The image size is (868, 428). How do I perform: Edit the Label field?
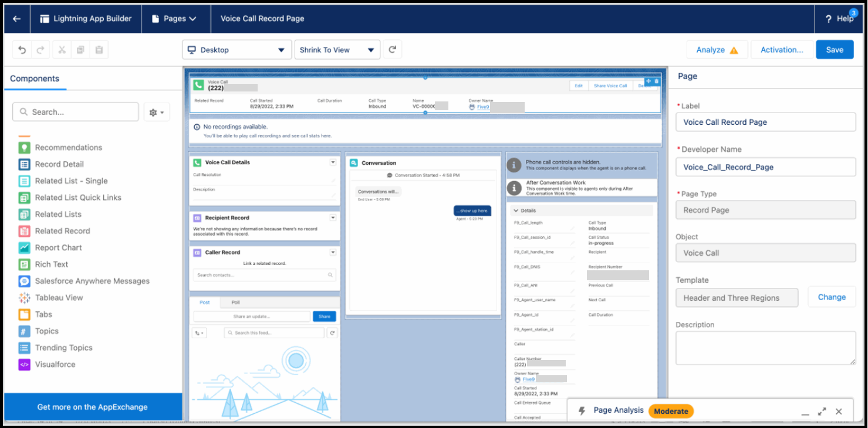765,122
